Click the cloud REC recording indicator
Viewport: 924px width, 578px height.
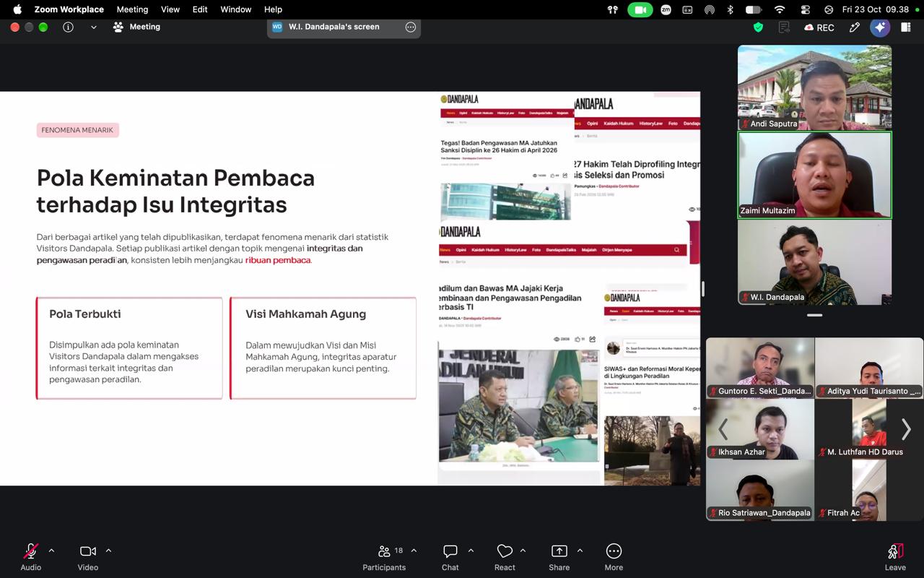point(819,27)
